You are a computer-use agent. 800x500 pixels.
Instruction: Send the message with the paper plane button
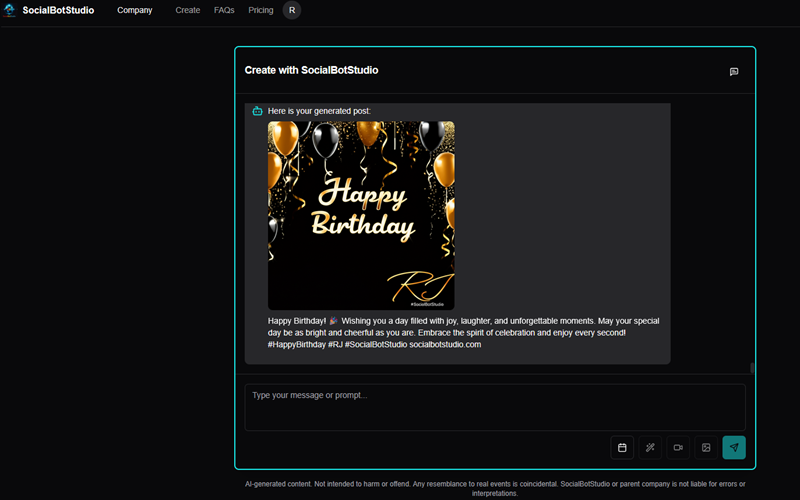click(734, 447)
